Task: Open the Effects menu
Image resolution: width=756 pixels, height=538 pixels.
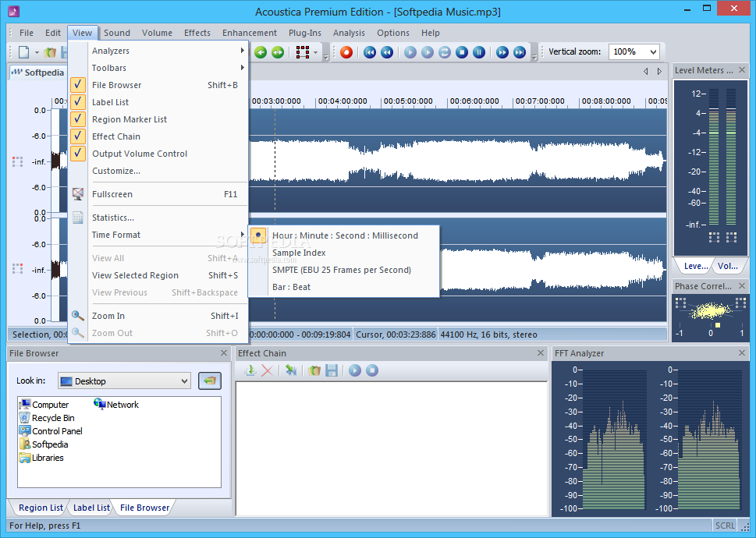Action: click(197, 33)
